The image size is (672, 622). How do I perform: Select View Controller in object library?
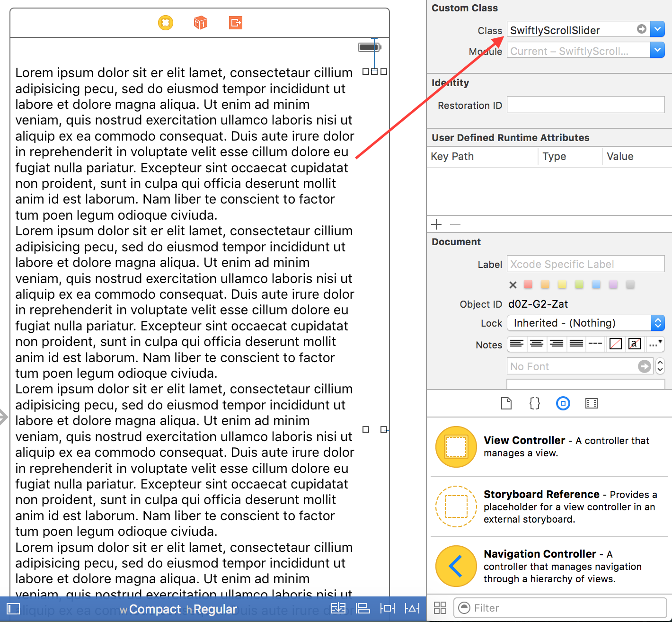click(549, 446)
